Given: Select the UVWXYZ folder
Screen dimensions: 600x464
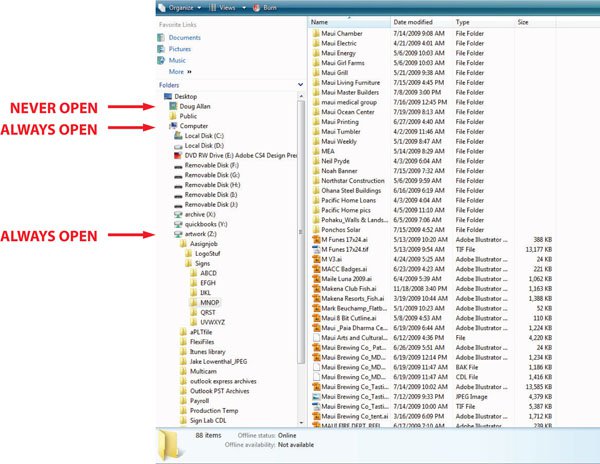Looking at the screenshot, I should 212,322.
